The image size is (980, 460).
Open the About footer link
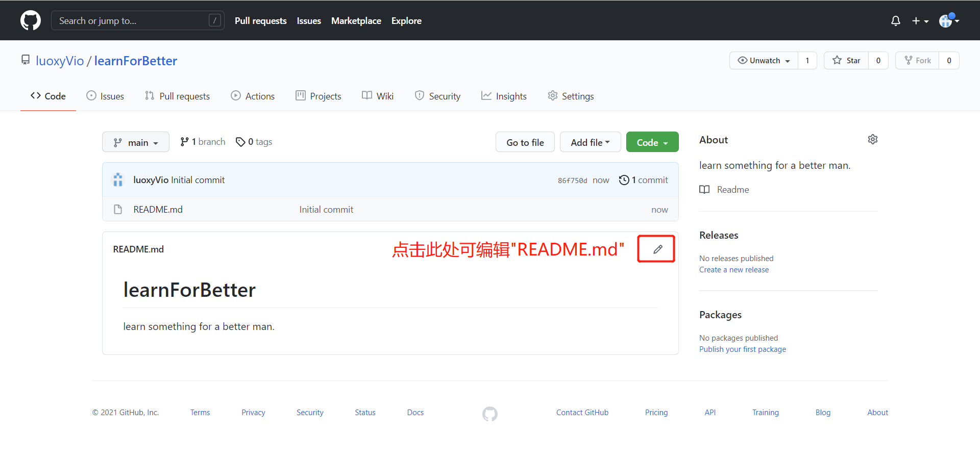[877, 413]
